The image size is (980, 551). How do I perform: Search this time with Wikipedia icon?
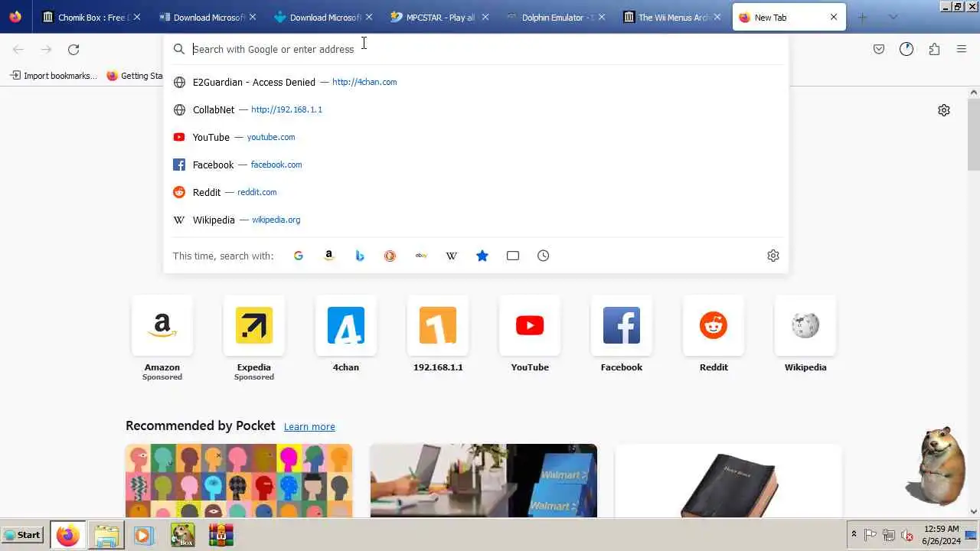(x=452, y=256)
